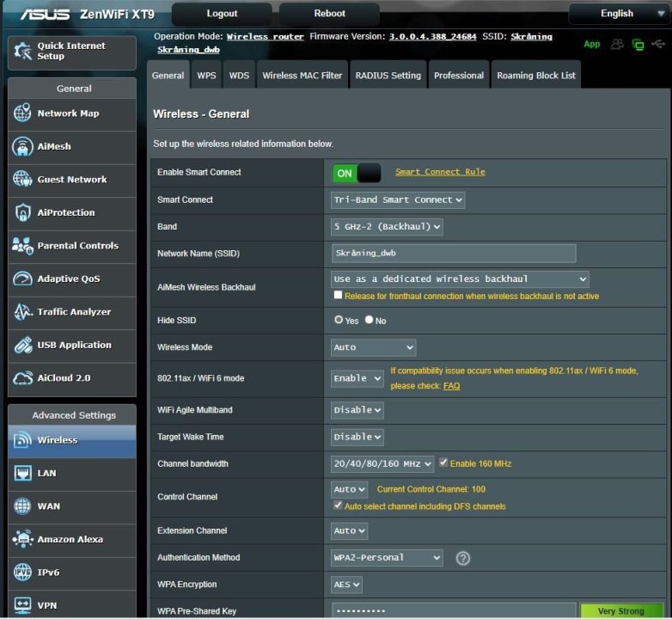
Task: Open the English language dropdown
Action: [616, 14]
